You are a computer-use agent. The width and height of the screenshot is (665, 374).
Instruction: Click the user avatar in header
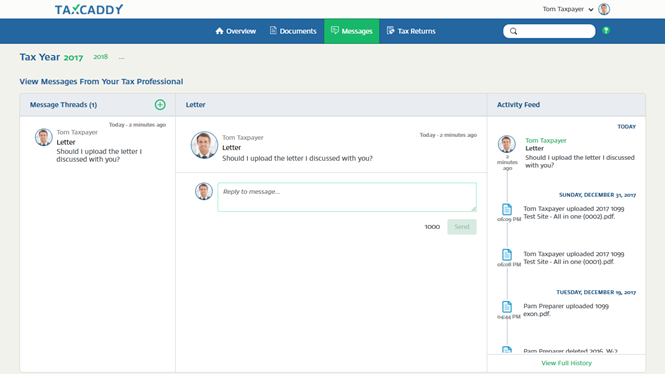[604, 9]
